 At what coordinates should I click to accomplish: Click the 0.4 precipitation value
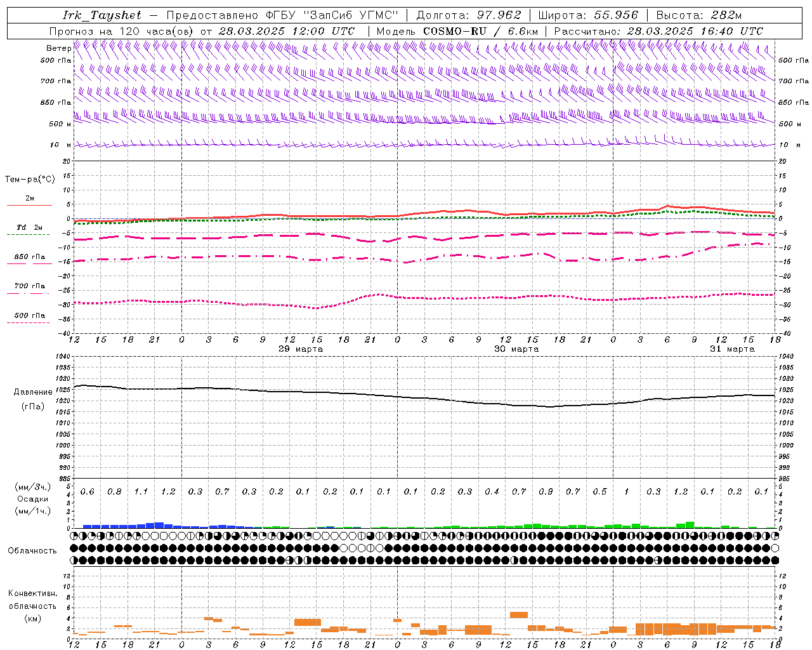pyautogui.click(x=492, y=492)
